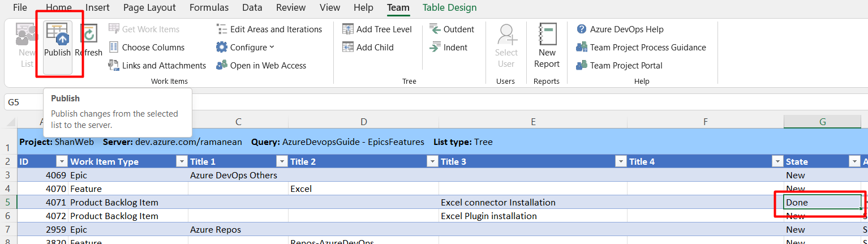Open Team Project Portal
Image resolution: width=868 pixels, height=244 pixels.
pyautogui.click(x=619, y=65)
